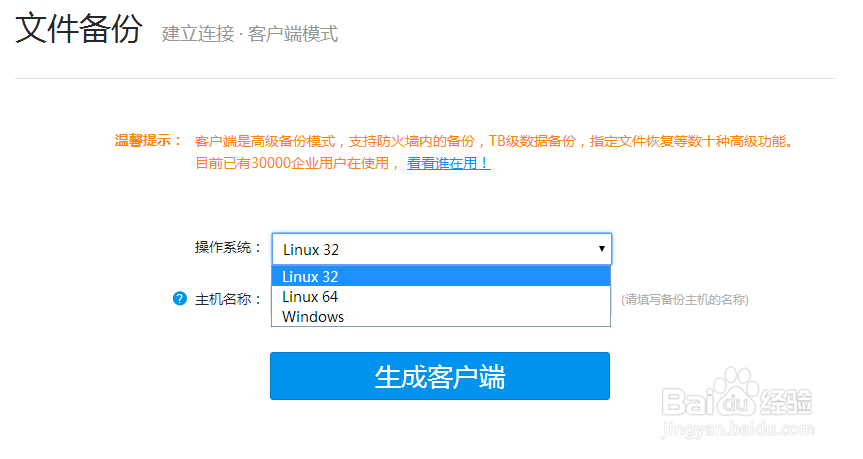Click the 主机名称 field label
Image resolution: width=863 pixels, height=459 pixels.
[228, 299]
